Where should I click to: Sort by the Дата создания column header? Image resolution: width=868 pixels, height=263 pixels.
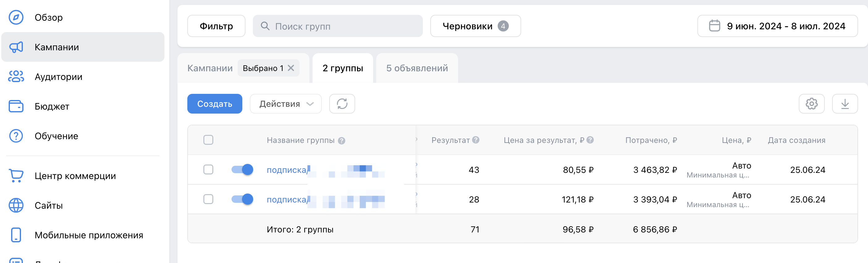tap(797, 140)
